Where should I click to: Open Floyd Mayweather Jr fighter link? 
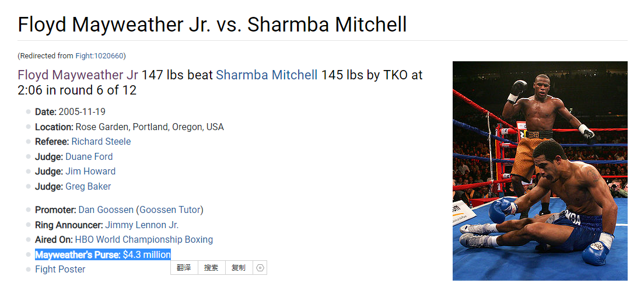pos(78,75)
